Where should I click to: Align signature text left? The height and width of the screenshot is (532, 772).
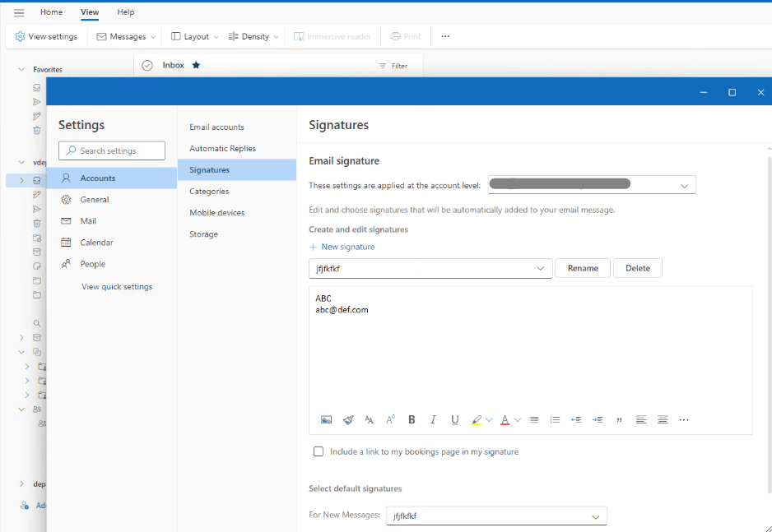point(641,420)
